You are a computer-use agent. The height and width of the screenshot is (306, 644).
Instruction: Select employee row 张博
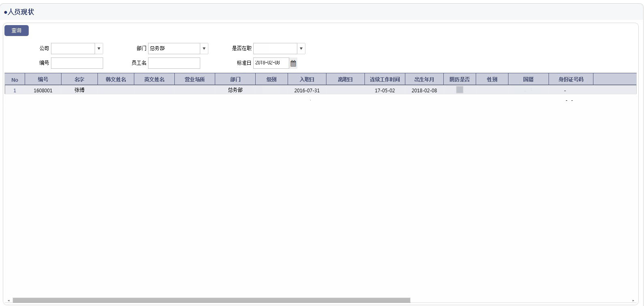[79, 90]
